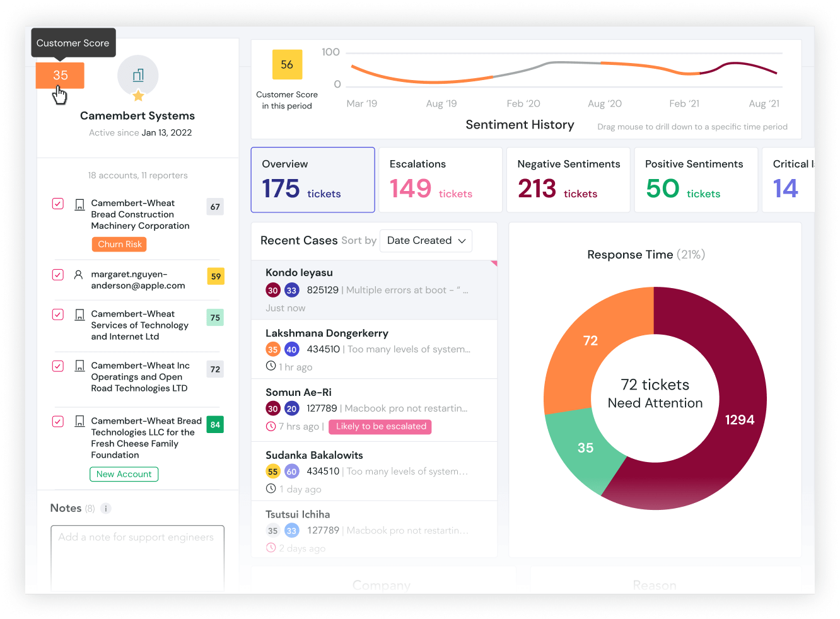This screenshot has width=840, height=619.
Task: Click the orange 72 donut segment
Action: click(590, 341)
